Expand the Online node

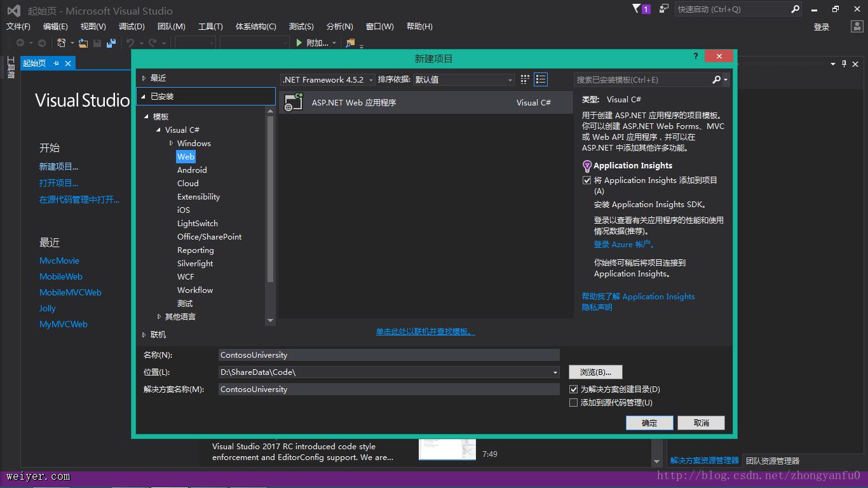144,335
